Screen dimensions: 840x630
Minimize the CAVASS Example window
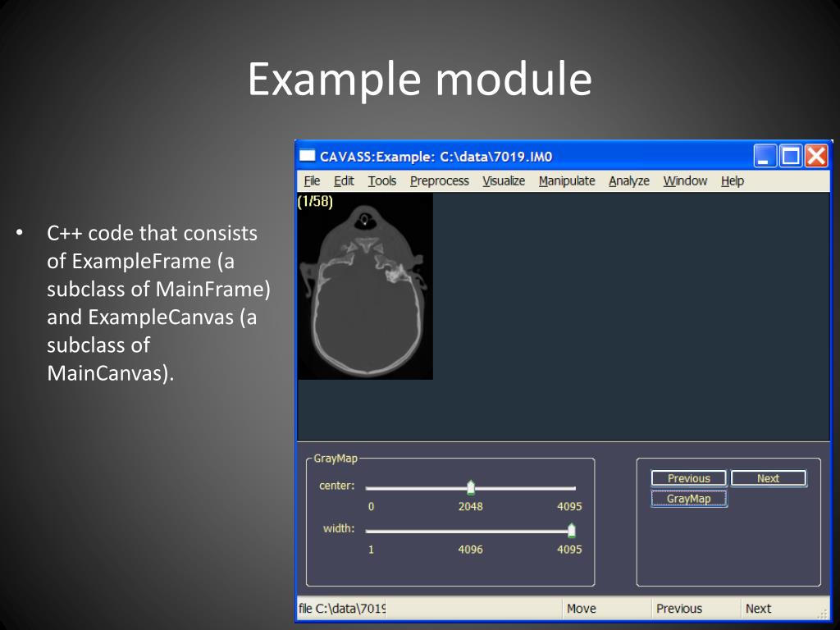click(765, 156)
